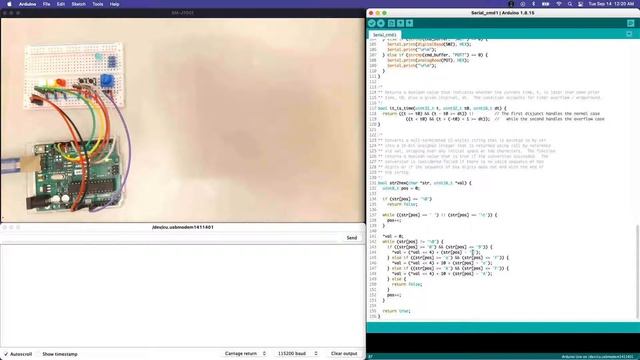The height and width of the screenshot is (360, 640).
Task: Click the 'return false;' line inside the else block
Action: 407,284
